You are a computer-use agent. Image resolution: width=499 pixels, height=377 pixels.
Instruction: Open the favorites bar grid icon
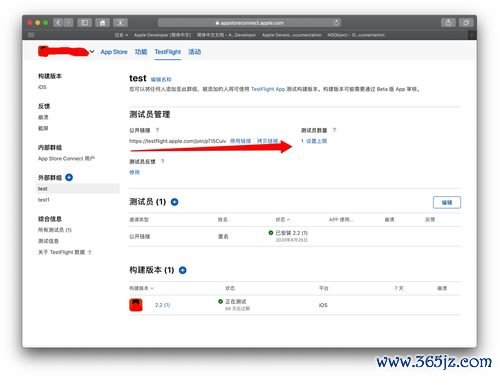click(x=31, y=35)
